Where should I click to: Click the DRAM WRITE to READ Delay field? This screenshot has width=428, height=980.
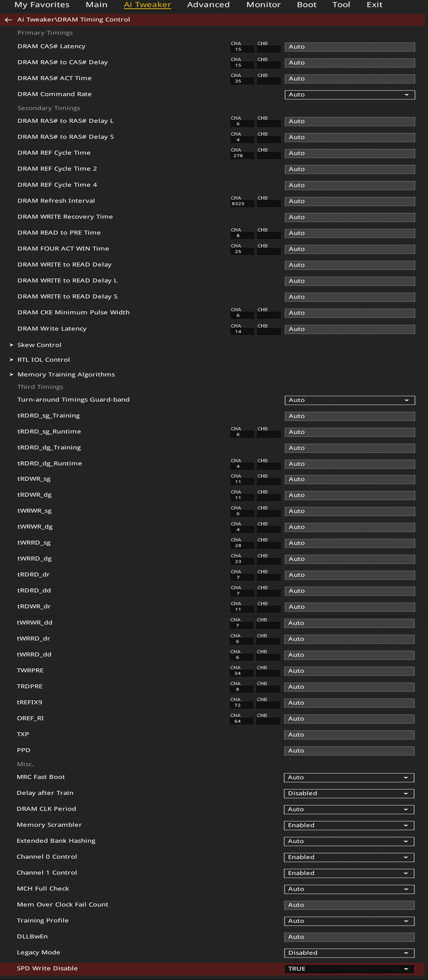[350, 265]
